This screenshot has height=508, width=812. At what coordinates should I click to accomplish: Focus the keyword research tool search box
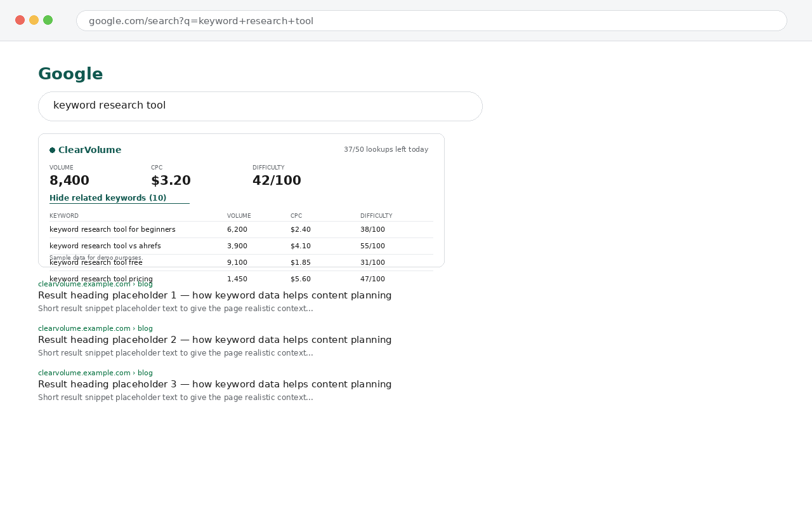click(260, 106)
